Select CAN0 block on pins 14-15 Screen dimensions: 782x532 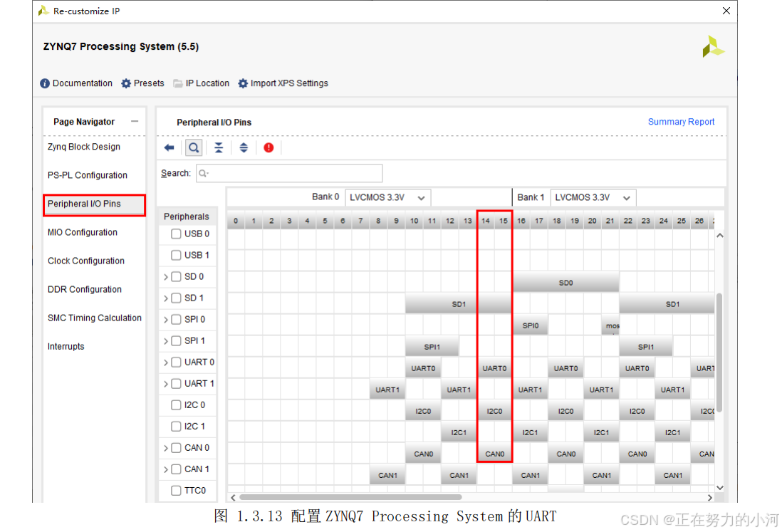(494, 454)
